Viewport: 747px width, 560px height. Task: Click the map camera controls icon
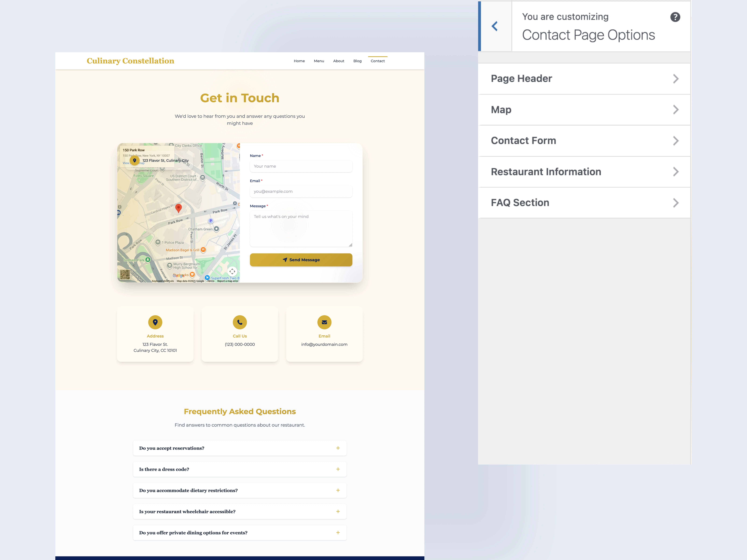tap(232, 271)
